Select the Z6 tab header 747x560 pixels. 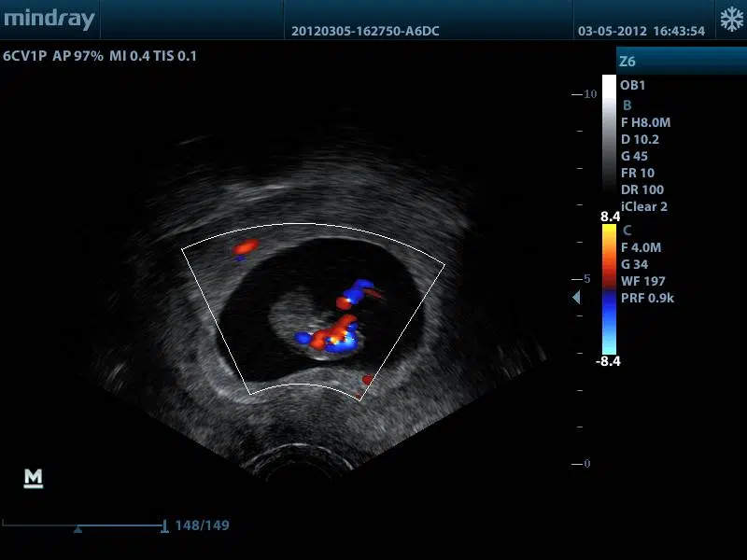(x=627, y=62)
